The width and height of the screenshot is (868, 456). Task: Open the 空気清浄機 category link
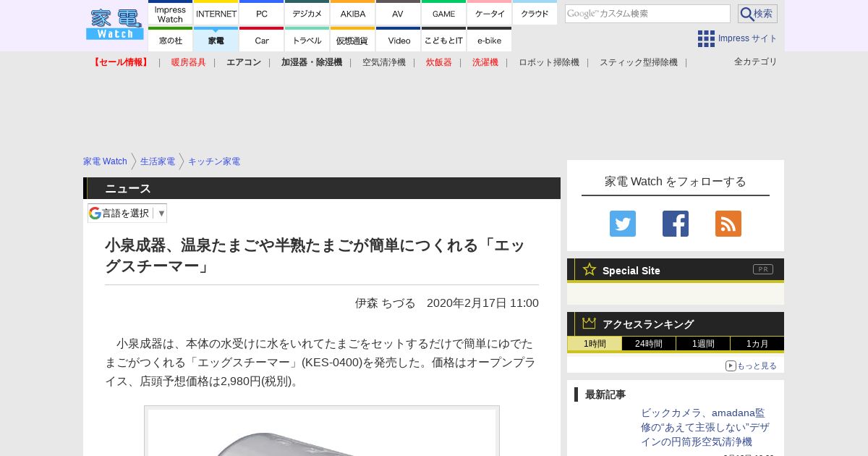(384, 62)
